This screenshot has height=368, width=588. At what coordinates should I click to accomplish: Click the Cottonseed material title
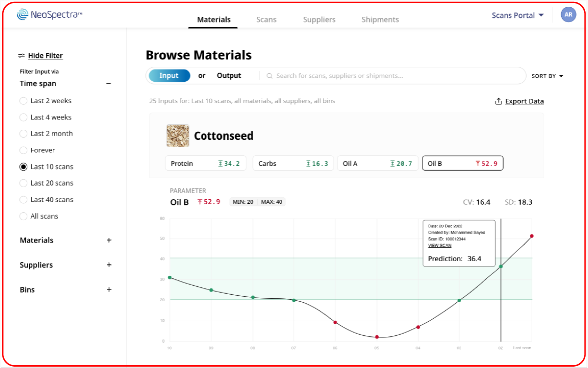224,136
